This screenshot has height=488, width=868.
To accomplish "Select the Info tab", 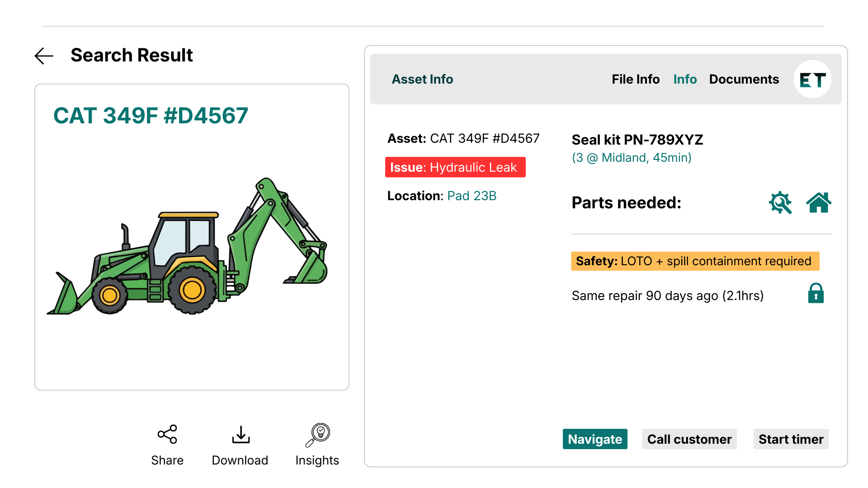I will (x=684, y=80).
